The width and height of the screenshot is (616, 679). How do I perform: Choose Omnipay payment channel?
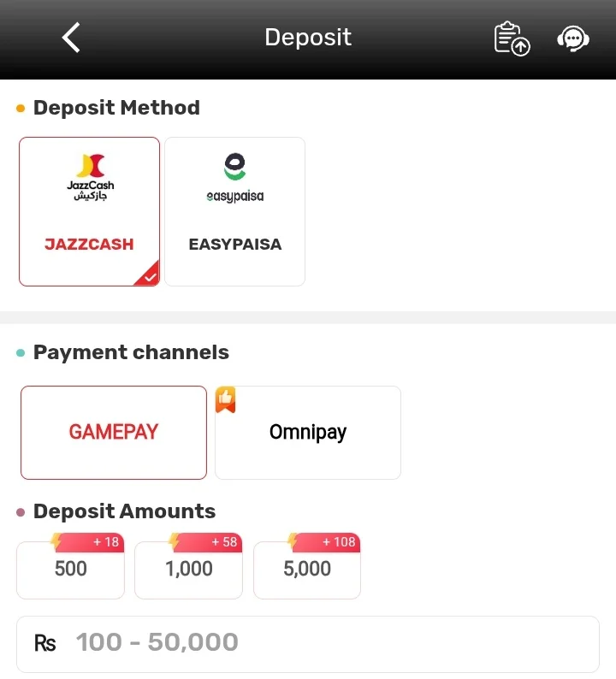point(307,433)
